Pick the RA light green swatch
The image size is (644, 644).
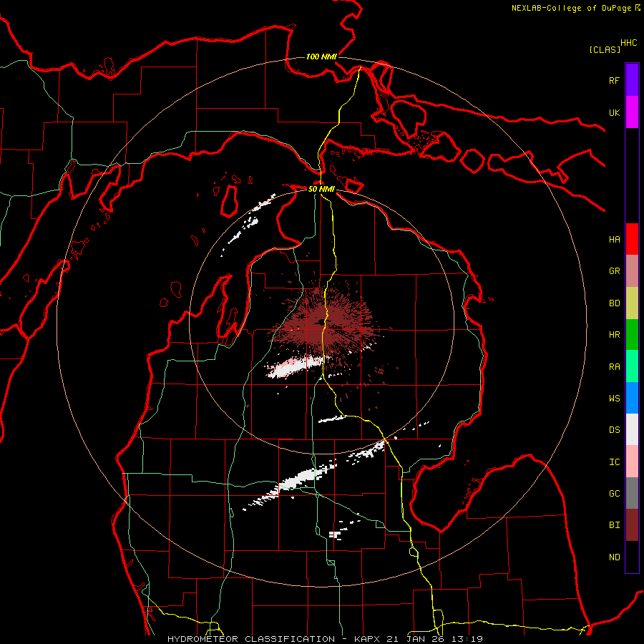pyautogui.click(x=632, y=366)
